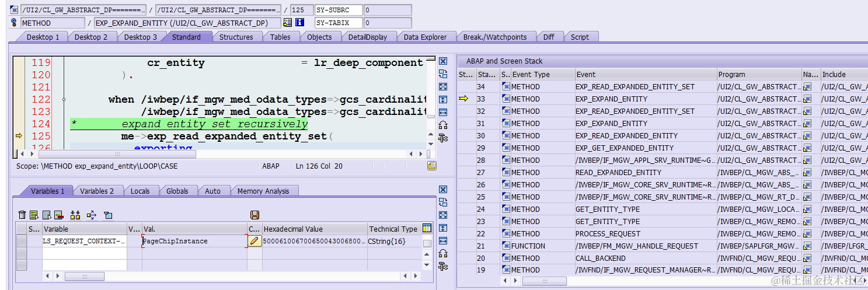868x290 pixels.
Task: Switch to the Globals variables tab
Action: tap(177, 191)
